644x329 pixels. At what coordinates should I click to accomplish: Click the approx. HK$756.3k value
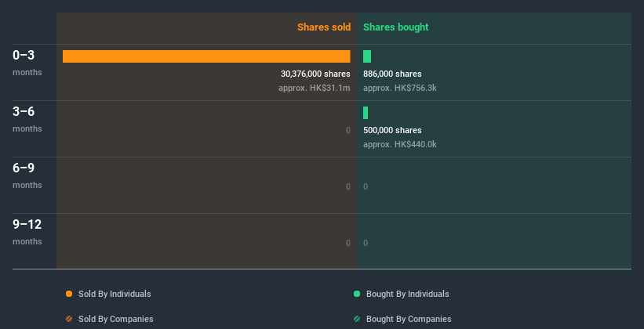tap(399, 89)
